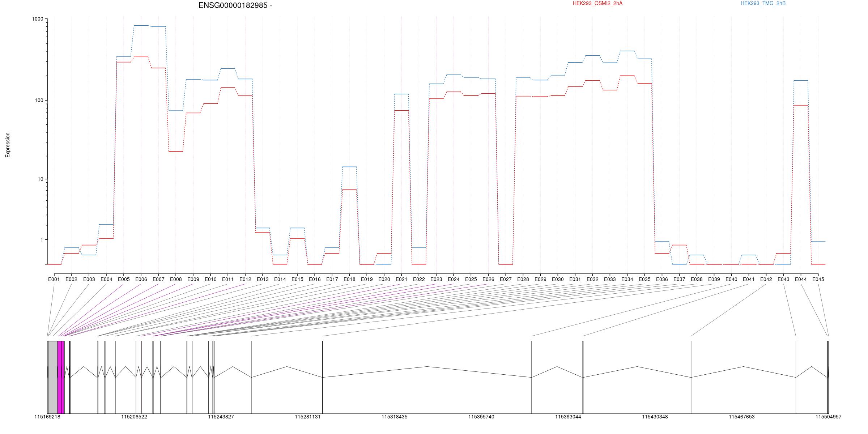Click the 1000 y-axis tick label
The height and width of the screenshot is (434, 868).
click(x=38, y=19)
